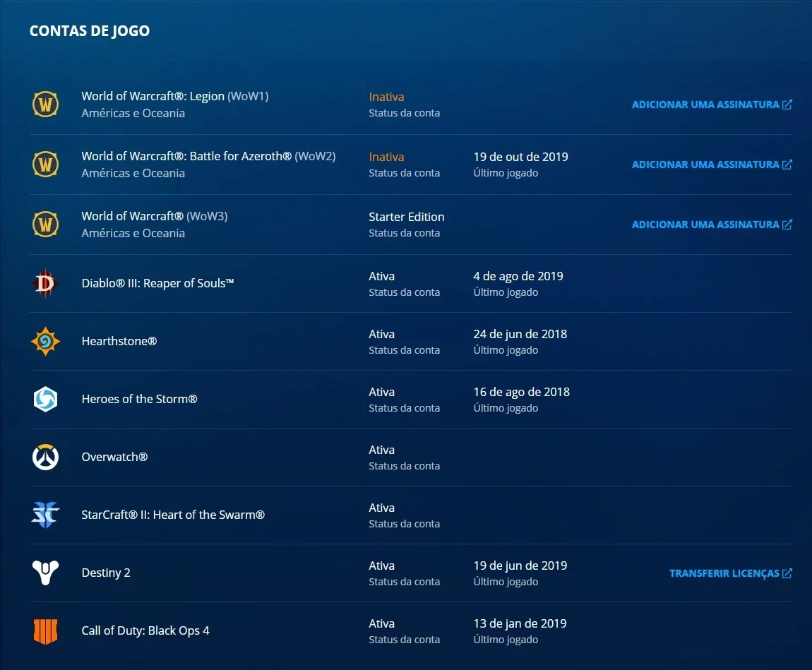Open Transferir Licenças for Destiny 2
Viewport: 812px width, 670px height.
pos(730,573)
